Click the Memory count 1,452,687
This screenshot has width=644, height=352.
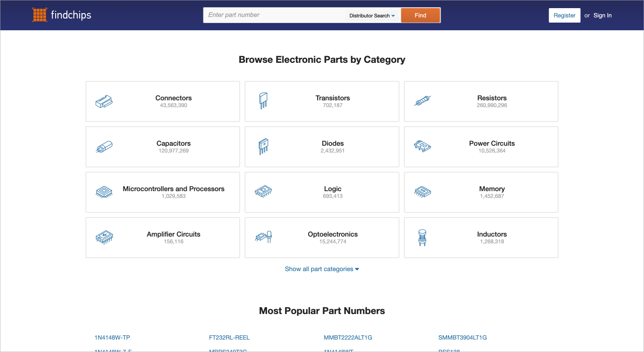click(492, 196)
